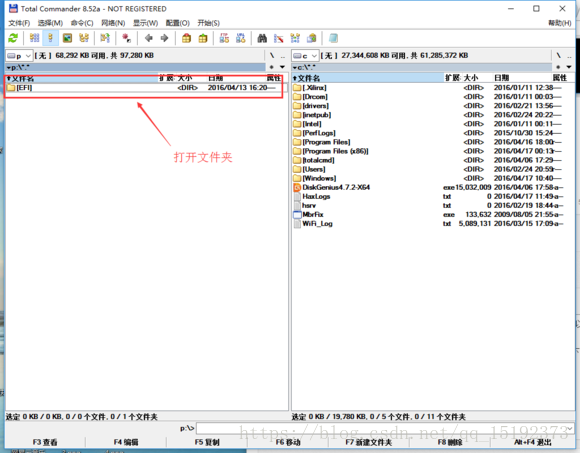This screenshot has width=580, height=453.
Task: Open the 开始(S) menu
Action: coord(208,23)
